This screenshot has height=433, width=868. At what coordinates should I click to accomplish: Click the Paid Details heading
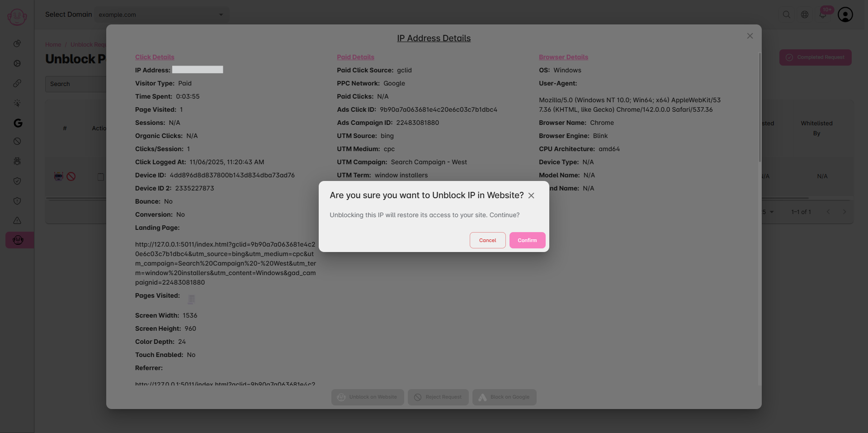355,57
